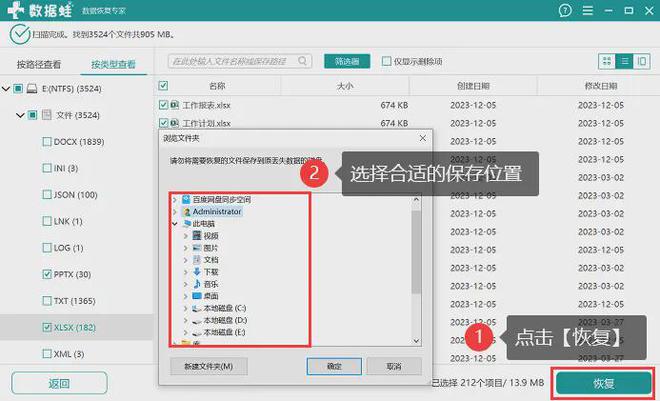Click the folder dialog scrollbar thumb

coord(416,252)
